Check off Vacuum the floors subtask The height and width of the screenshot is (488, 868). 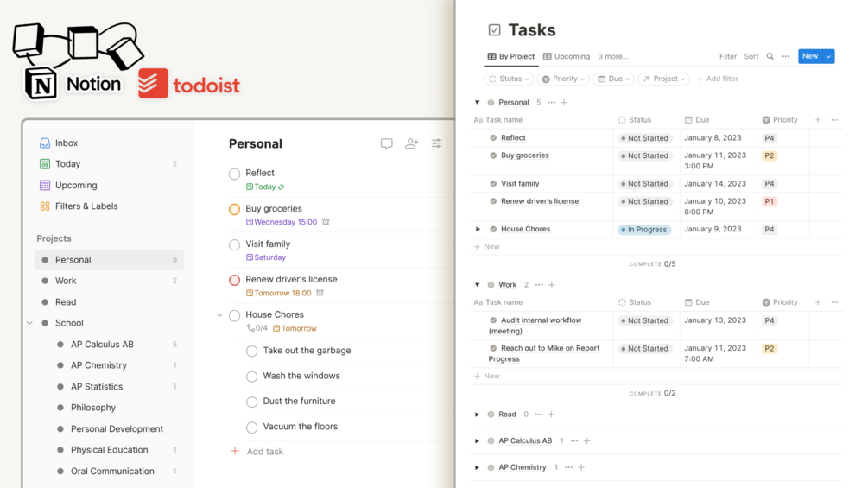(x=252, y=428)
